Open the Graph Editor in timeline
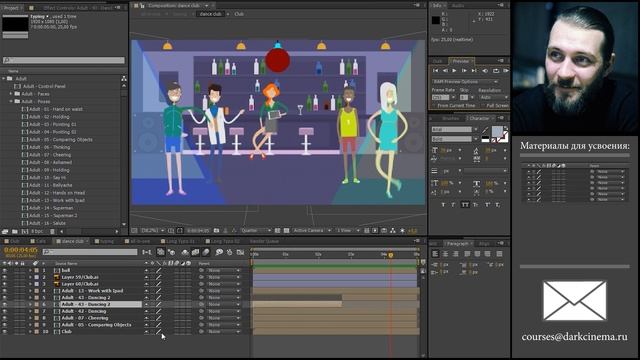The width and height of the screenshot is (640, 360). point(240,252)
